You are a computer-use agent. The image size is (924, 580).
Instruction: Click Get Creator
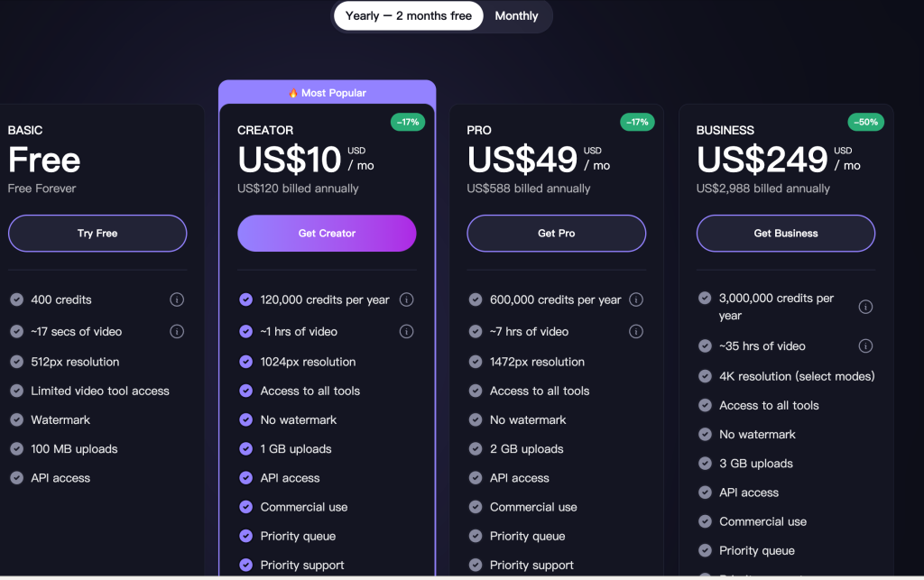(x=327, y=233)
